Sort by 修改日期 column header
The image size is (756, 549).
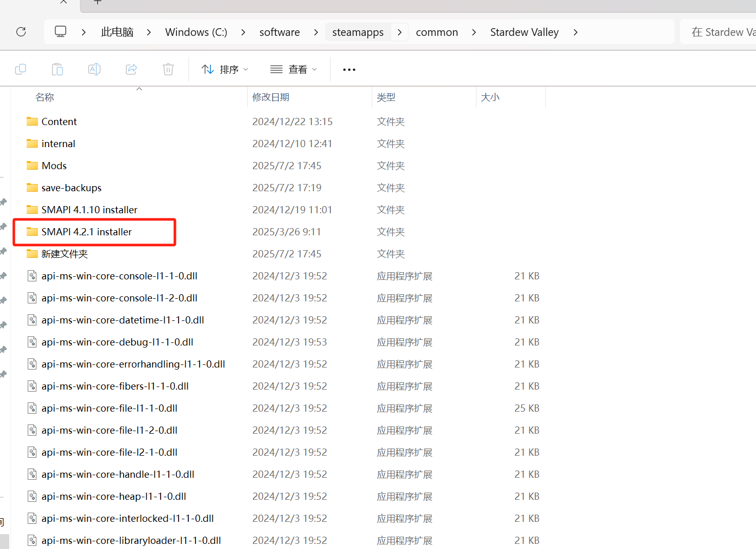coord(271,97)
